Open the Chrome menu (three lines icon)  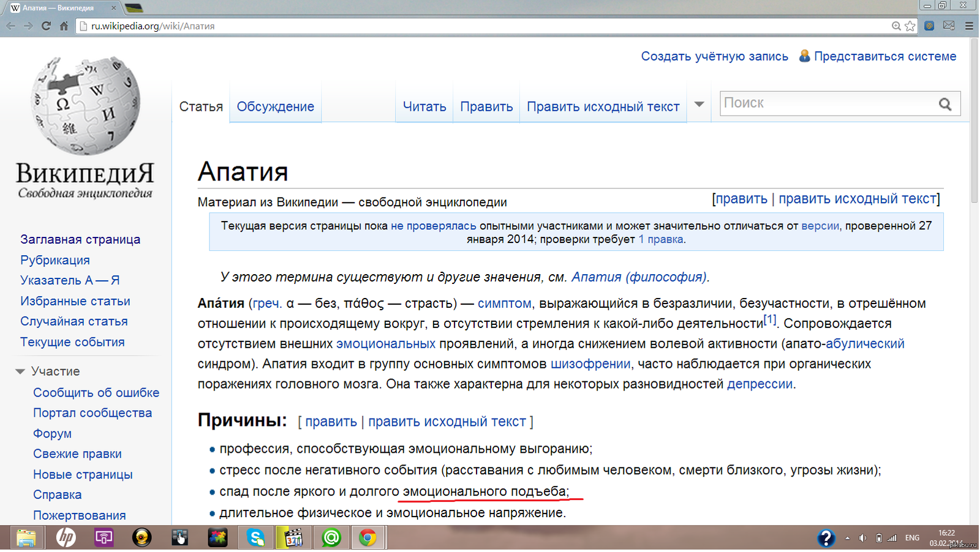pyautogui.click(x=969, y=26)
